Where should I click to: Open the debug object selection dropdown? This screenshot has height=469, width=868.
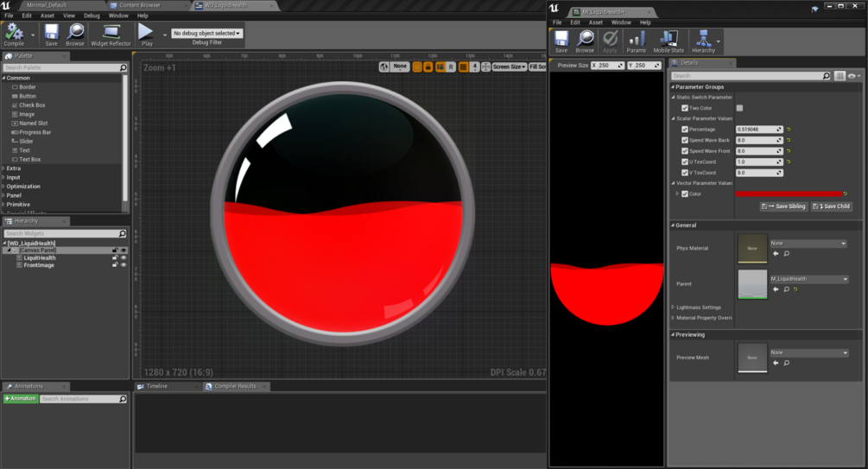207,33
